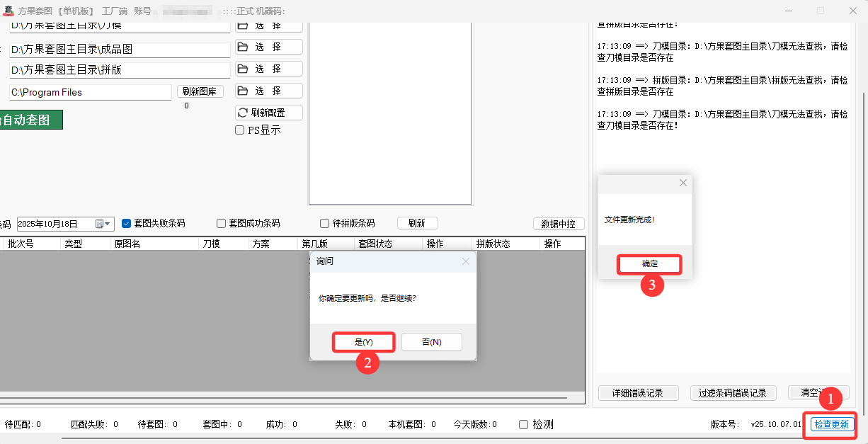Click the 刀模 column header
This screenshot has height=444, width=868.
pos(224,244)
